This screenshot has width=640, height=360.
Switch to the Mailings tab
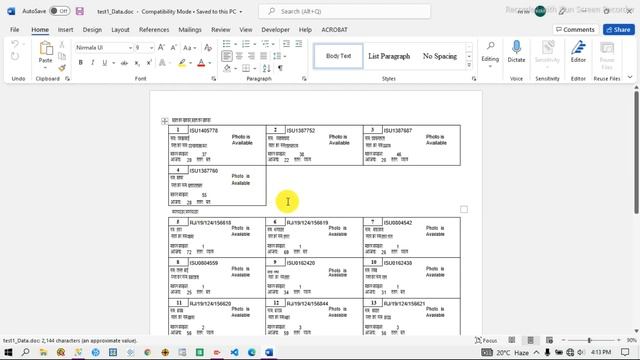190,29
